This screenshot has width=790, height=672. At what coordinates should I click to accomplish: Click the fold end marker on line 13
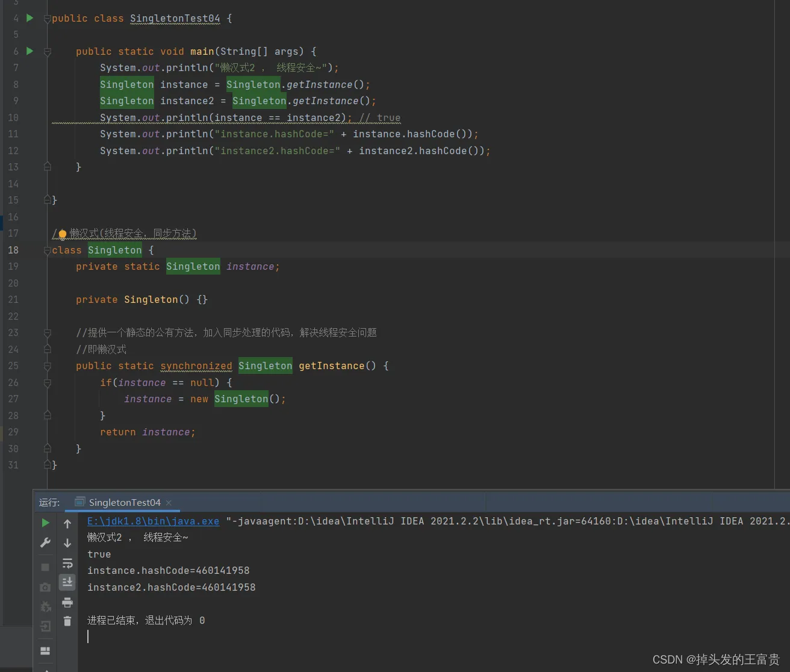(48, 166)
